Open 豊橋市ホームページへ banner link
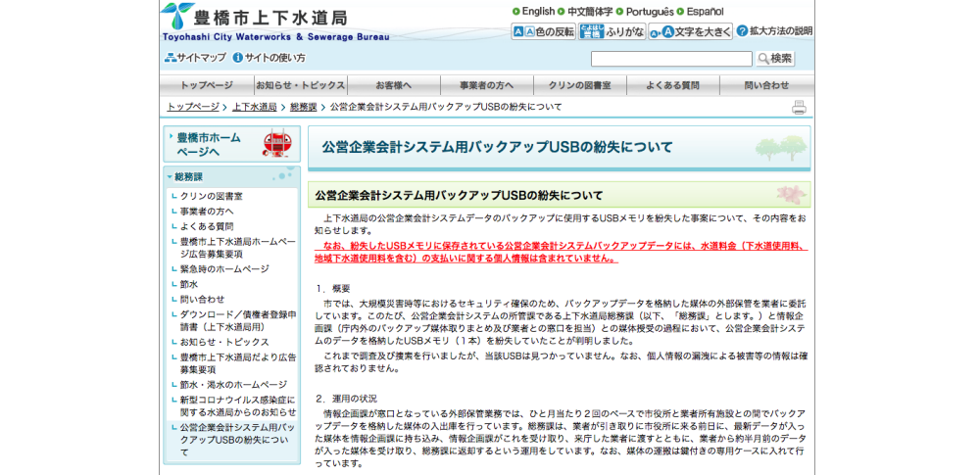This screenshot has width=980, height=475. coord(232,144)
